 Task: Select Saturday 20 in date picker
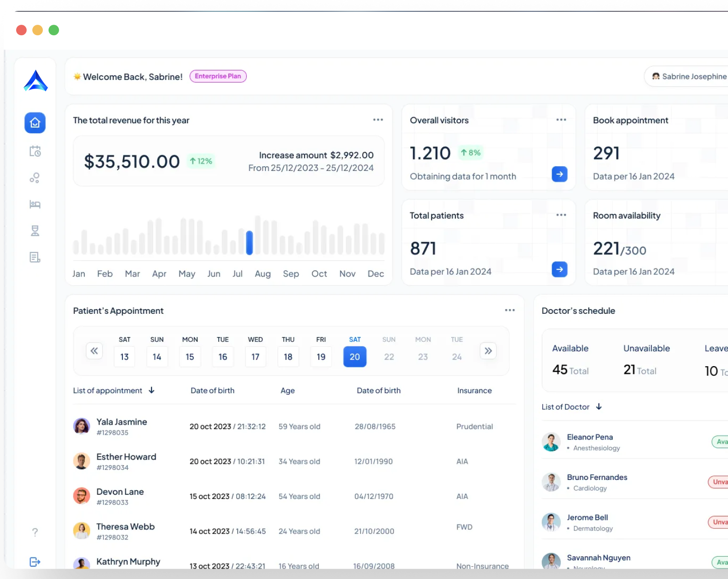[x=354, y=357]
